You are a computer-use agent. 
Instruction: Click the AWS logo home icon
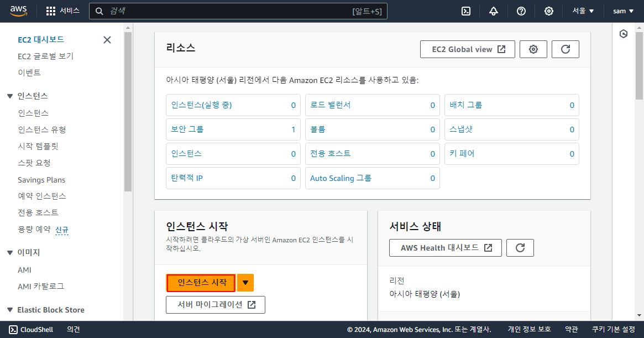(x=19, y=11)
